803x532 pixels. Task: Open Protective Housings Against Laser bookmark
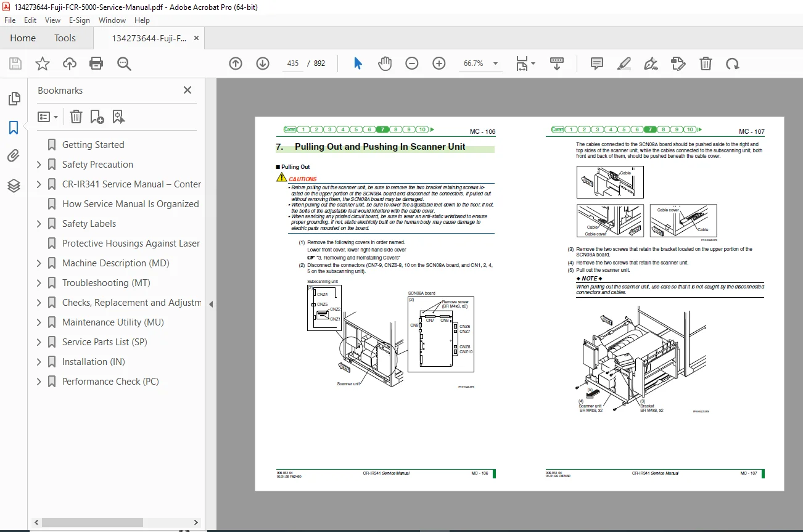click(131, 243)
